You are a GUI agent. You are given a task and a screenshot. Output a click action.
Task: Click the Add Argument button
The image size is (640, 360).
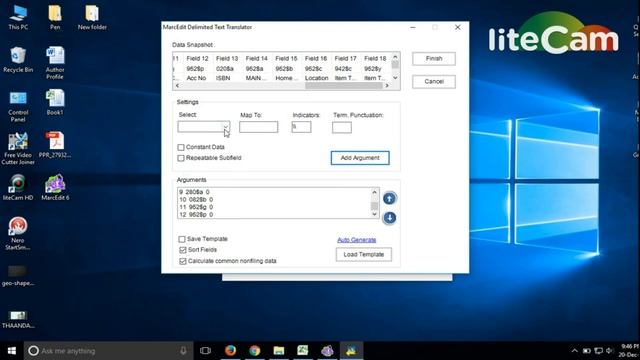360,158
